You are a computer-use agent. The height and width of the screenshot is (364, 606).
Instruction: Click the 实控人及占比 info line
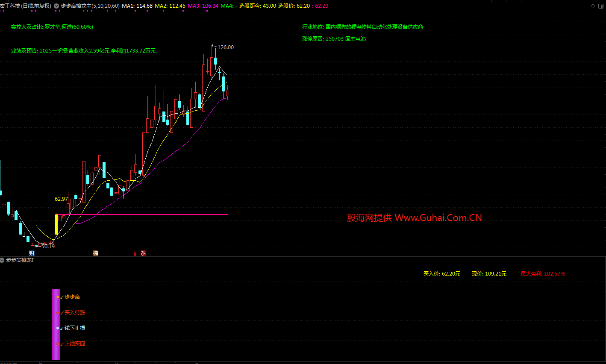(52, 27)
